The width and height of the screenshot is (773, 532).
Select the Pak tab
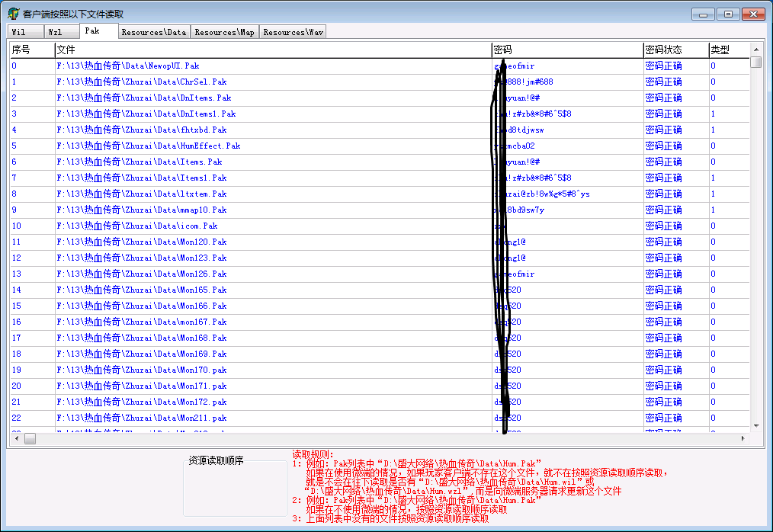point(93,30)
